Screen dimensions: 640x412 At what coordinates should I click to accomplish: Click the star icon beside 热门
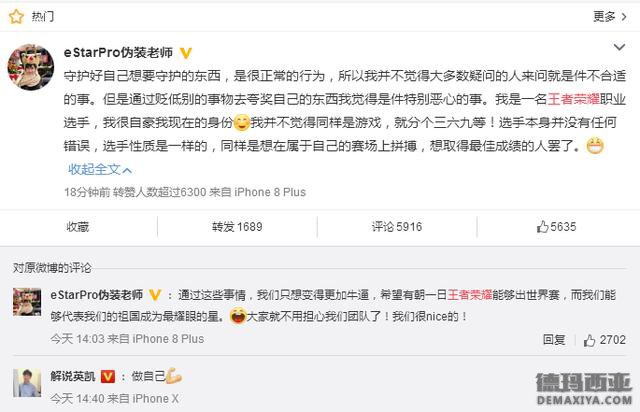[16, 17]
